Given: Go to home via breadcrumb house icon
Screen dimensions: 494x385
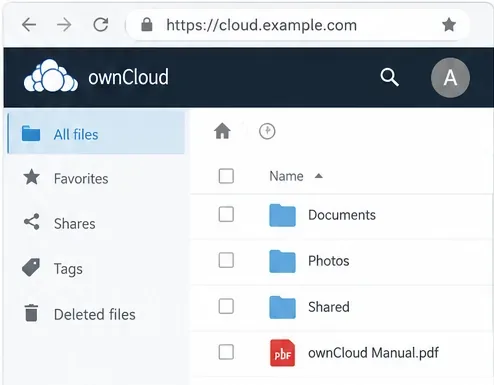Looking at the screenshot, I should [222, 131].
